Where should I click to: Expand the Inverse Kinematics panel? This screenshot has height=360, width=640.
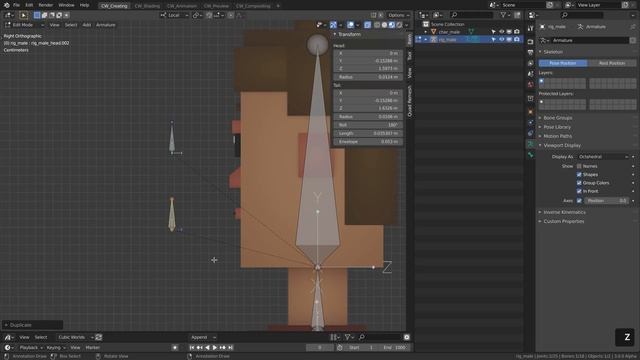click(x=564, y=212)
